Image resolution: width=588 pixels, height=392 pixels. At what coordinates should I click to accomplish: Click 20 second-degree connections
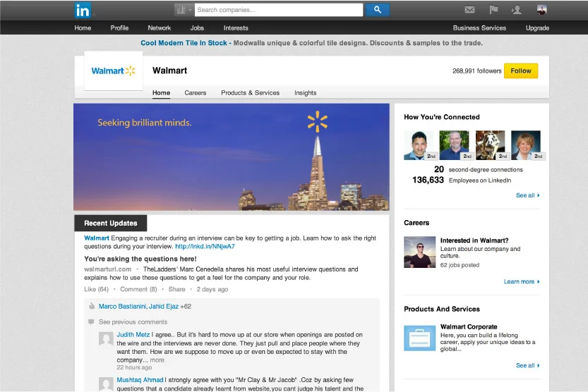click(479, 170)
